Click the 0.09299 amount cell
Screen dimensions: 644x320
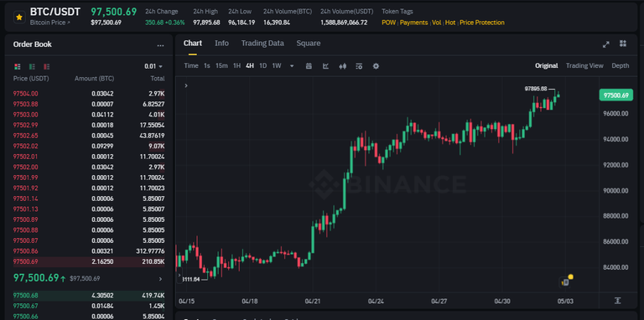102,146
